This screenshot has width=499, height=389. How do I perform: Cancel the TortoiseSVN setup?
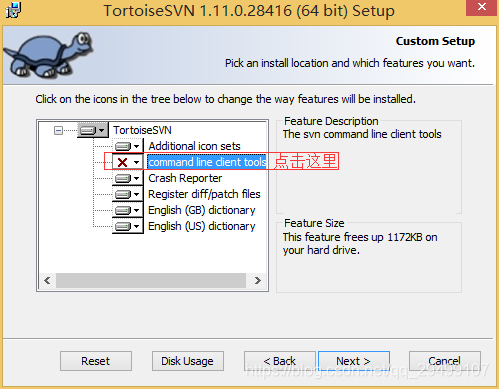445,361
